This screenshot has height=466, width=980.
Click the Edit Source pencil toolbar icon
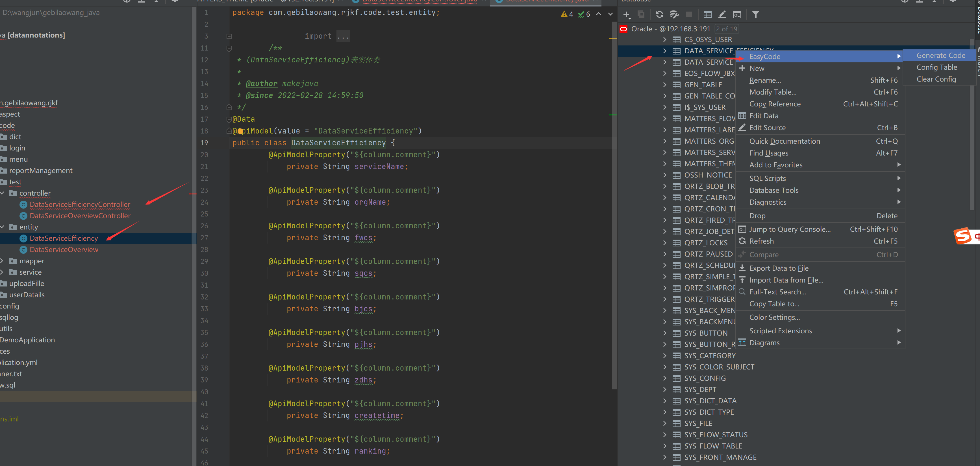click(722, 14)
